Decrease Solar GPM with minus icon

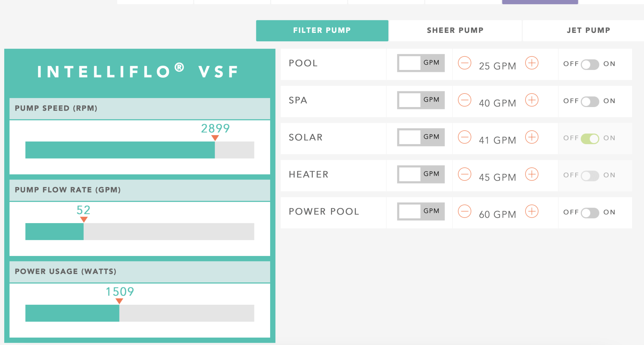click(464, 137)
